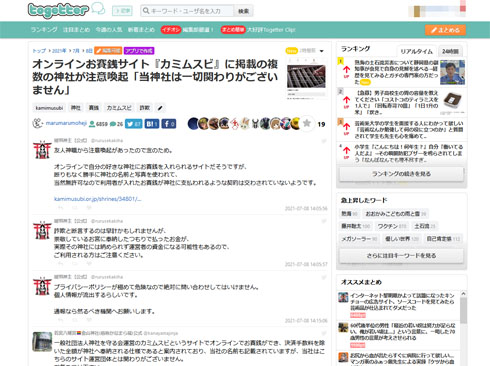This screenshot has height=366, width=490.
Task: Share via the Facebook button
Action: coord(169,124)
